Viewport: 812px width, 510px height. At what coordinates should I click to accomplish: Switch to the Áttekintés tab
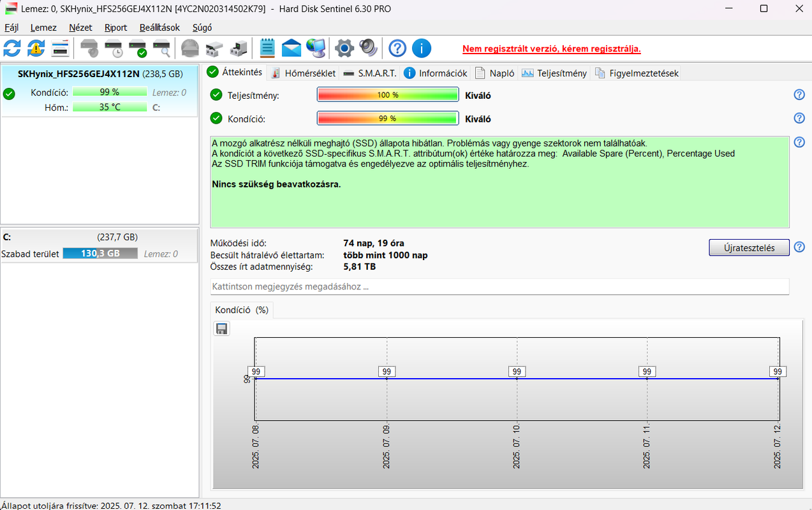coord(235,72)
